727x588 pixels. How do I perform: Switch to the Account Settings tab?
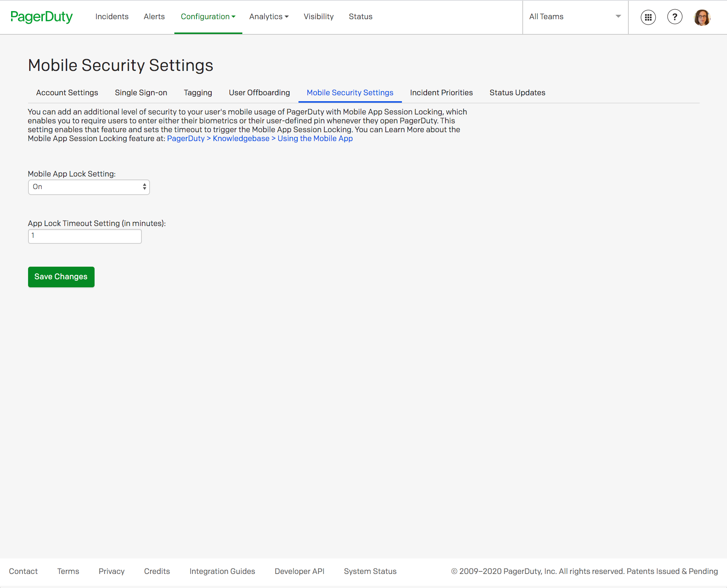point(67,93)
